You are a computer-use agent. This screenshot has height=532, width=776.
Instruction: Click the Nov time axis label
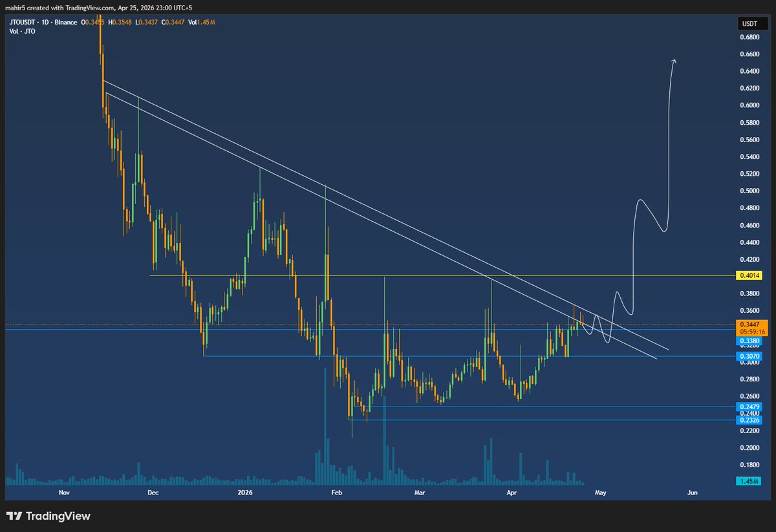pos(64,493)
